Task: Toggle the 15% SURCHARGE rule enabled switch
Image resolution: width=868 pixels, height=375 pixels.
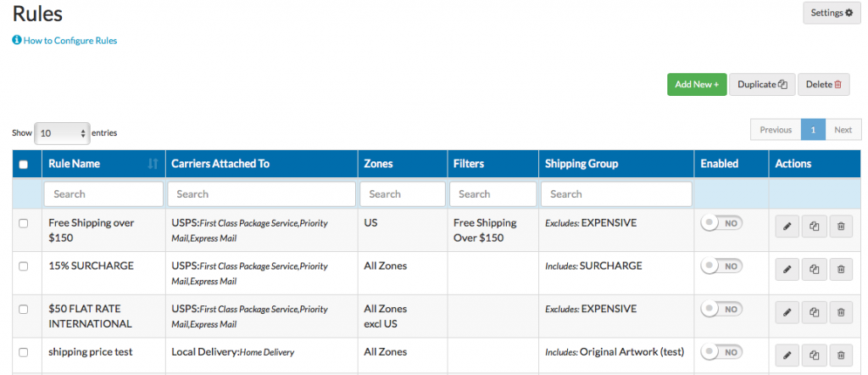Action: [721, 266]
